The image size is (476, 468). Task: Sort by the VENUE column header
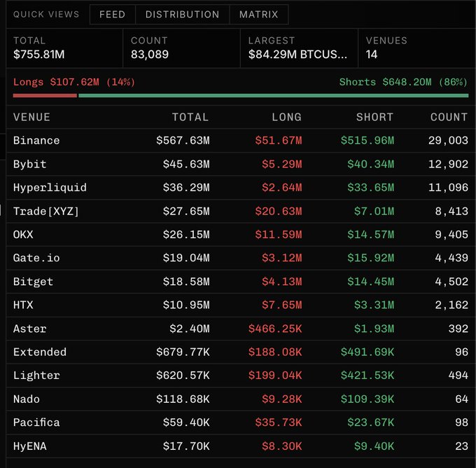coord(31,117)
